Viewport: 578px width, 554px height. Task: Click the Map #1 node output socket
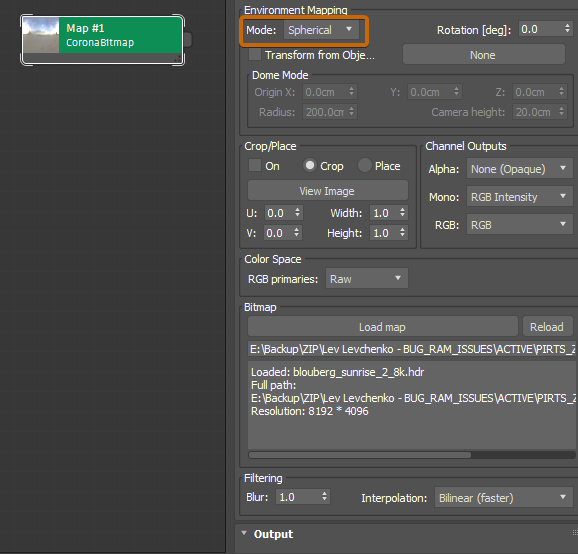[x=187, y=39]
